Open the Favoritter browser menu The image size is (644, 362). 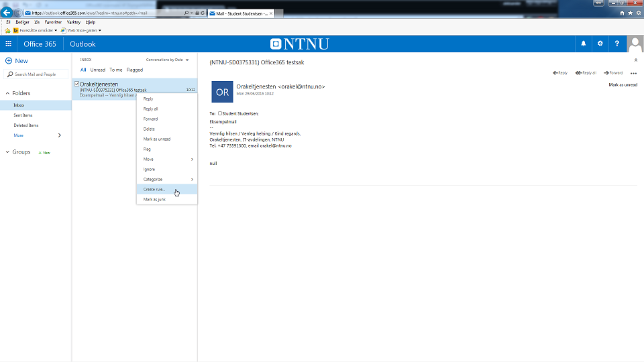(x=53, y=22)
